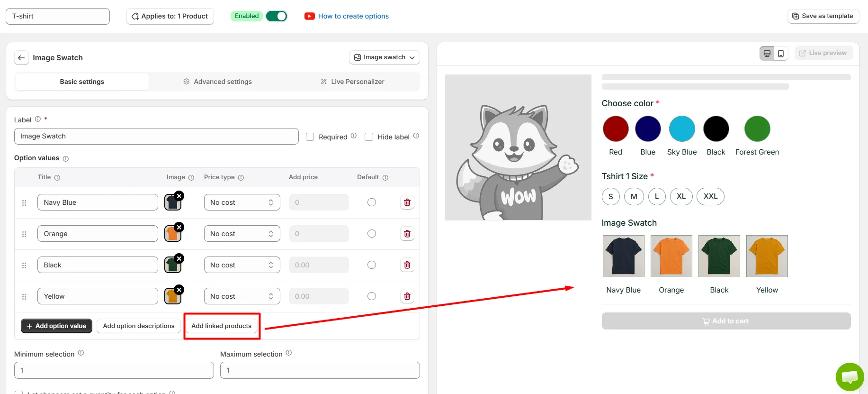Remove image from Black row
868x394 pixels.
(x=179, y=258)
